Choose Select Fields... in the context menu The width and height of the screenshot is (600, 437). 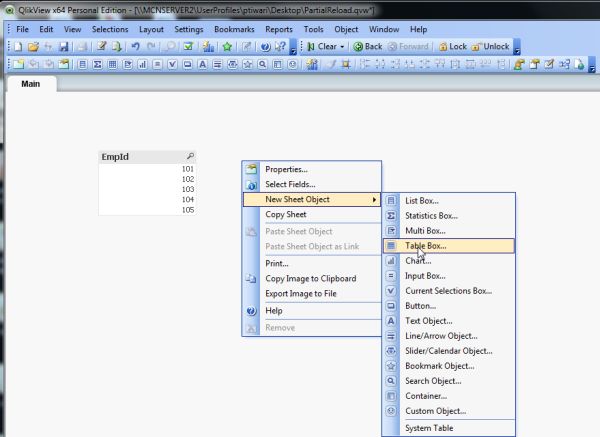pyautogui.click(x=312, y=184)
